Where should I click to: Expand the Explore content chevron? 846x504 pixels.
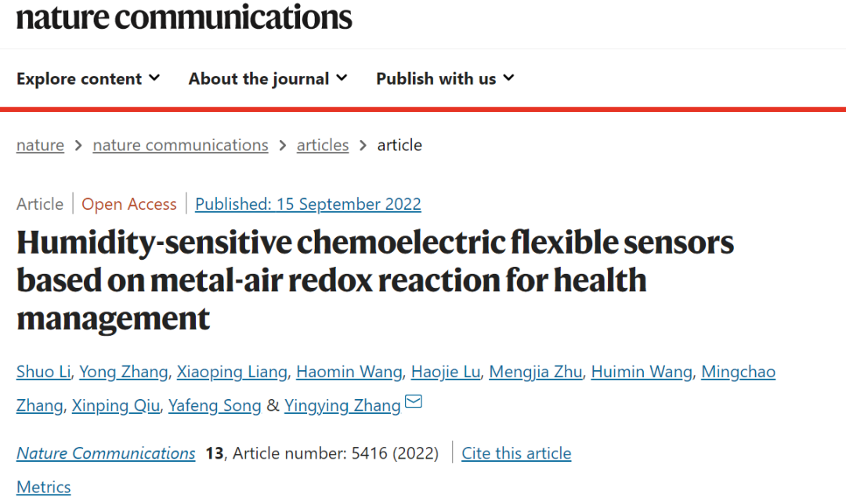(x=154, y=78)
